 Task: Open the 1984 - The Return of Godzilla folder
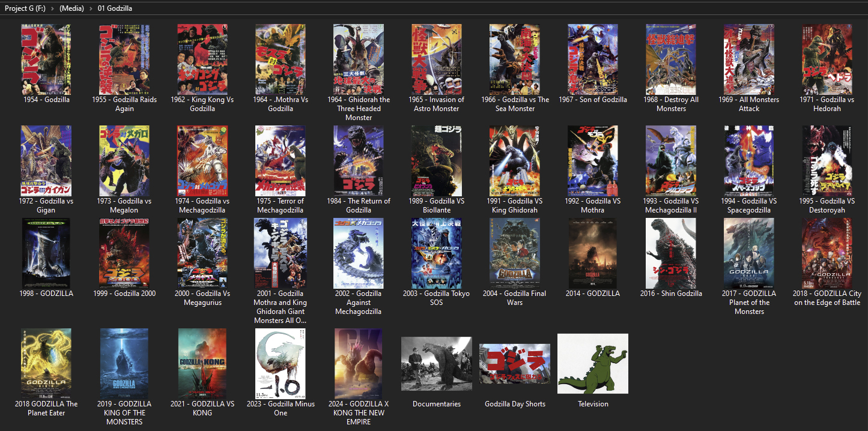[359, 160]
